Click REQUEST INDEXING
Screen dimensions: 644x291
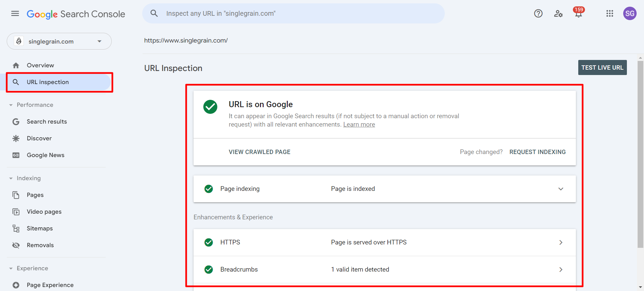537,152
